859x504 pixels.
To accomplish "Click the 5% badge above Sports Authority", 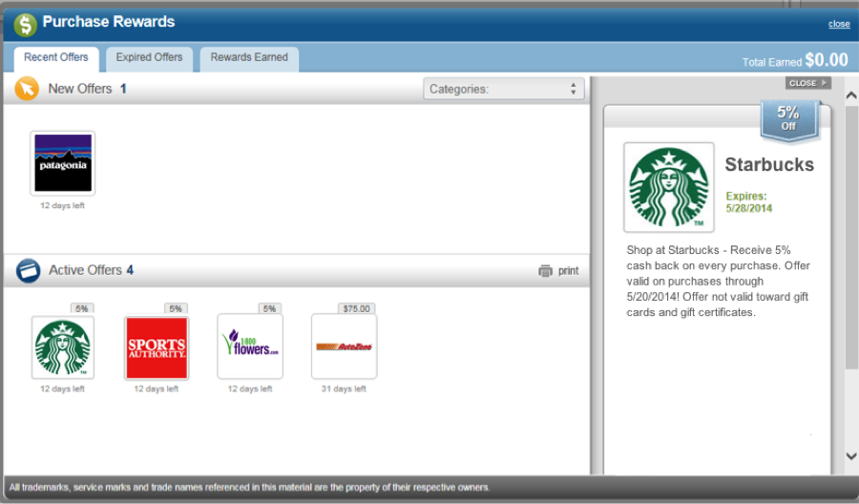I will 176,308.
